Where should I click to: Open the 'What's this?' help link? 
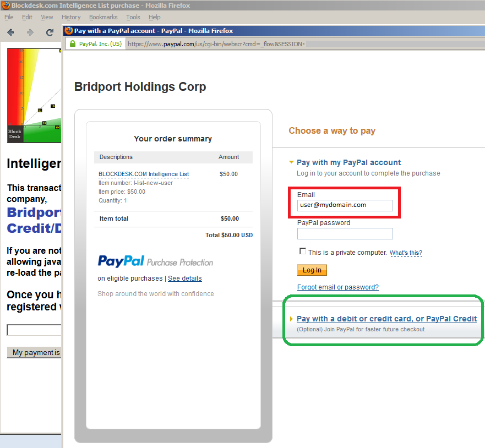pos(406,253)
